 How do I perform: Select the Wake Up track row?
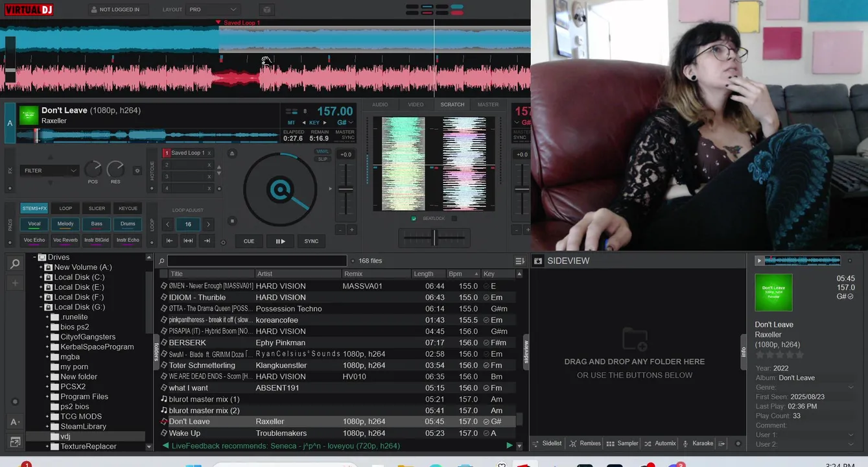tap(338, 433)
